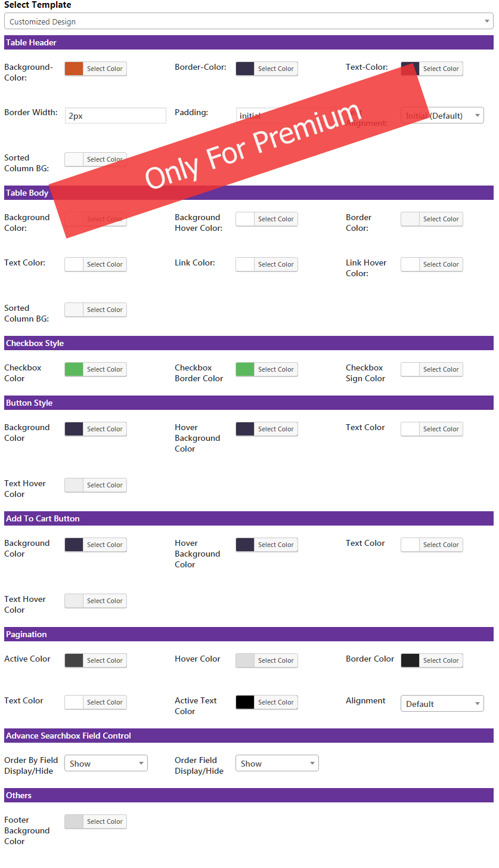Image resolution: width=499 pixels, height=868 pixels.
Task: Open Order By Field Display/Hide dropdown
Action: pos(106,764)
